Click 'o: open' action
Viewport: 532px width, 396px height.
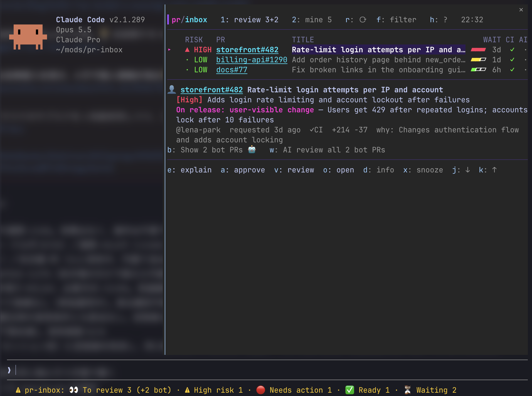tap(339, 170)
